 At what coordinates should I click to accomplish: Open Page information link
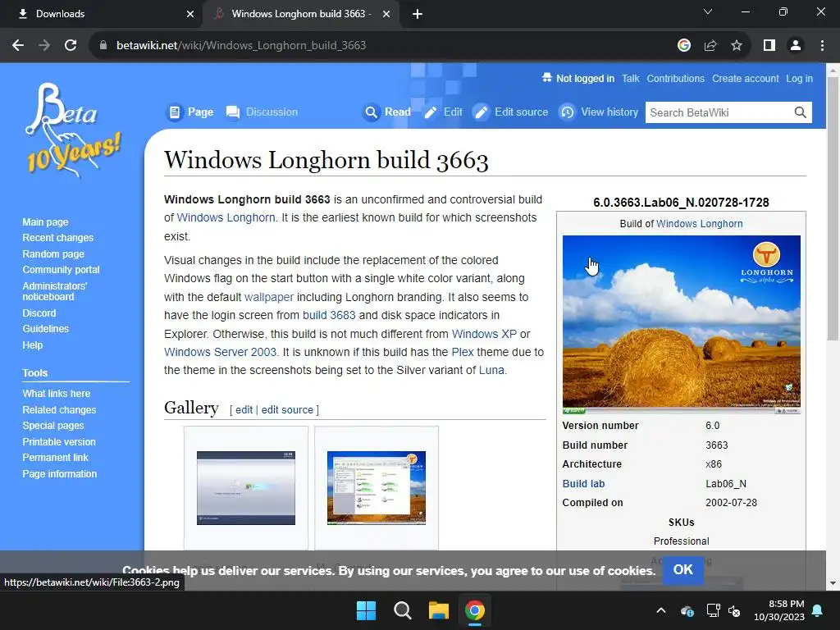(x=59, y=473)
